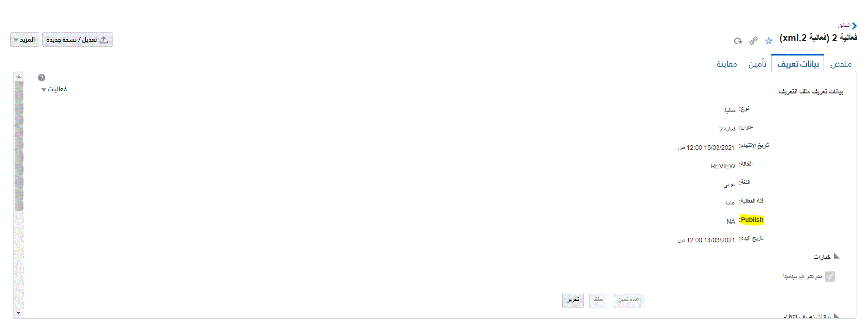Click the السابق back link text
The height and width of the screenshot is (327, 868).
click(x=844, y=25)
